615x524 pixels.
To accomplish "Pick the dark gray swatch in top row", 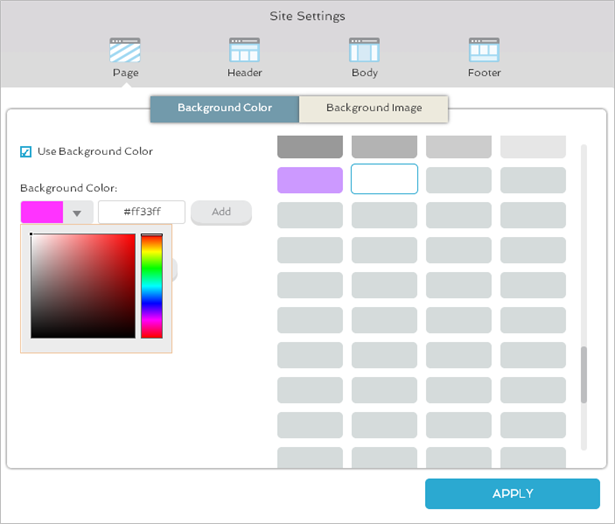I will tap(310, 147).
